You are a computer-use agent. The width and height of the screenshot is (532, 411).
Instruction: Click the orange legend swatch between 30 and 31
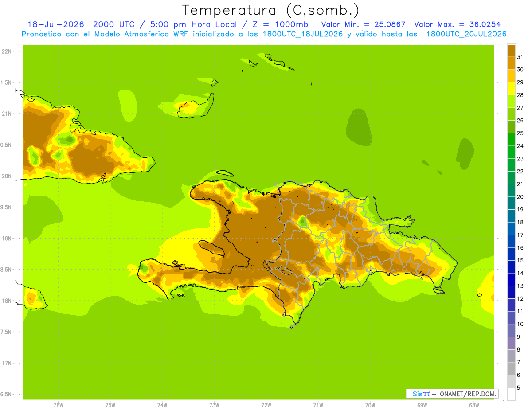click(x=511, y=63)
